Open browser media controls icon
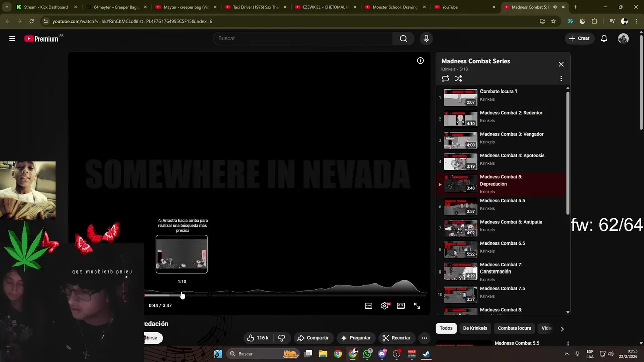 coord(612,21)
